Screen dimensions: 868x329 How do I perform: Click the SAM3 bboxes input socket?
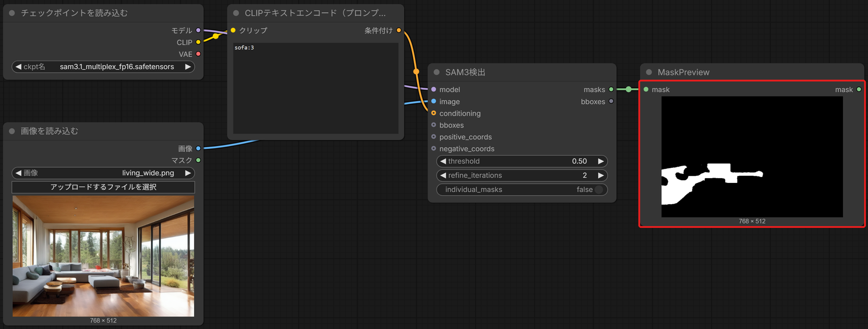(433, 125)
